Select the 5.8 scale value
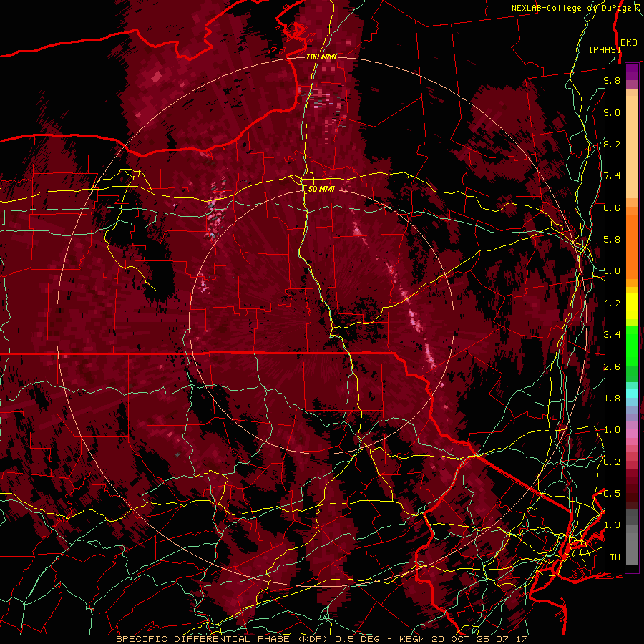The width and height of the screenshot is (644, 644). click(612, 240)
